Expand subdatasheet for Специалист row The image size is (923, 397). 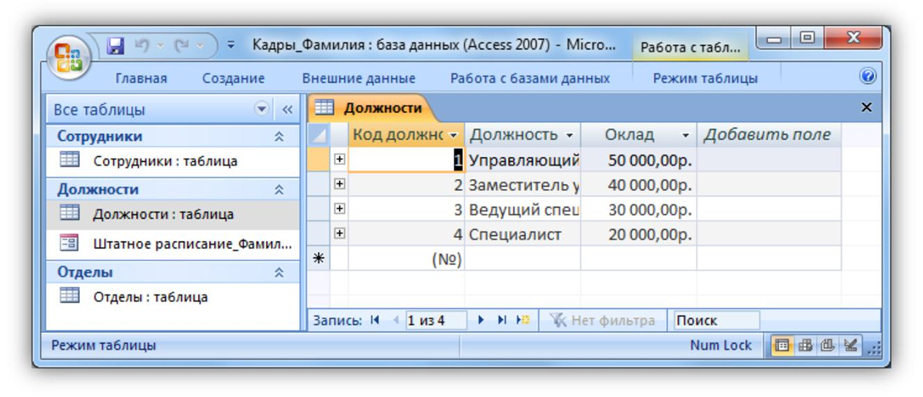click(339, 234)
